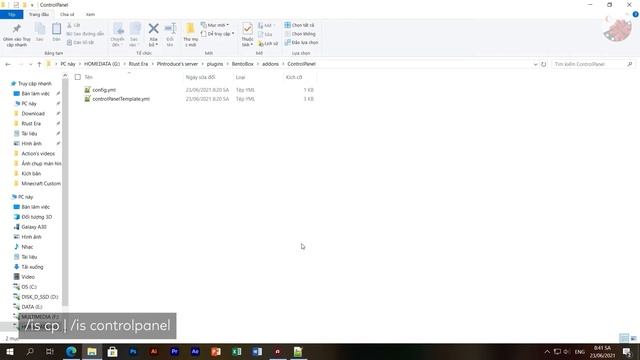Viewport: 640px width, 360px height.
Task: Open After Effects from the taskbar
Action: click(x=195, y=351)
